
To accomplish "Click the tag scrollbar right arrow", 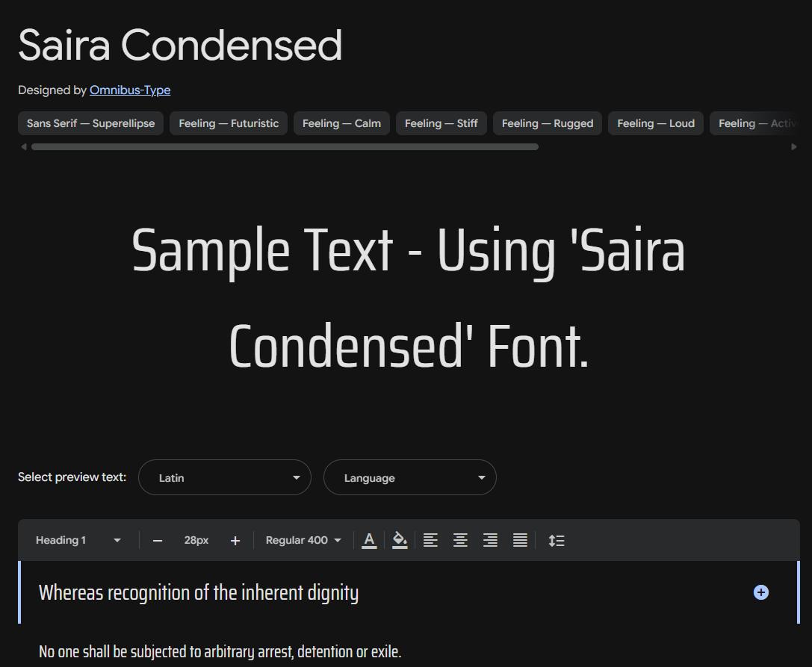I will pos(793,146).
